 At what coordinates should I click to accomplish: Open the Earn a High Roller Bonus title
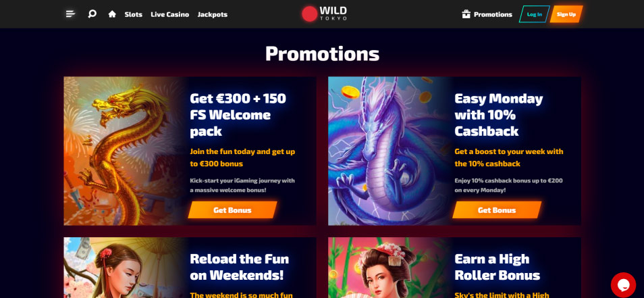pos(498,267)
